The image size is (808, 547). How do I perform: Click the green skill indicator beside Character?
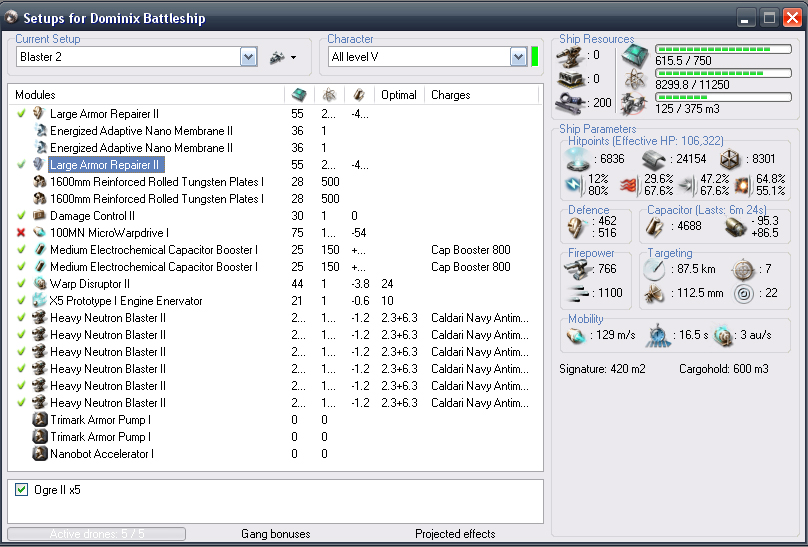(534, 57)
